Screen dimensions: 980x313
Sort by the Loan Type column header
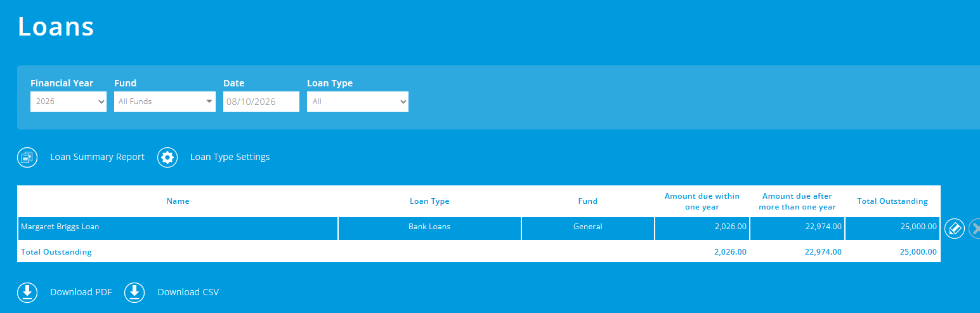(x=429, y=201)
